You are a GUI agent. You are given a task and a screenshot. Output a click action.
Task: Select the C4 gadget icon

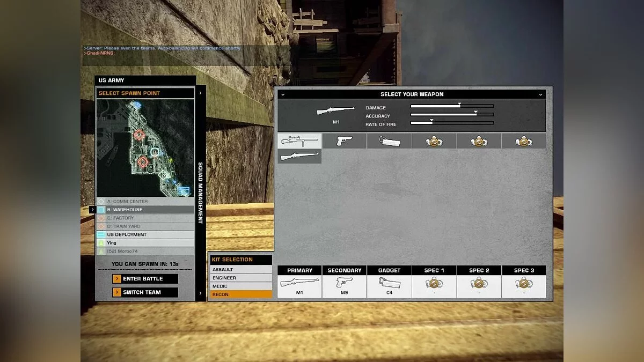[x=390, y=141]
